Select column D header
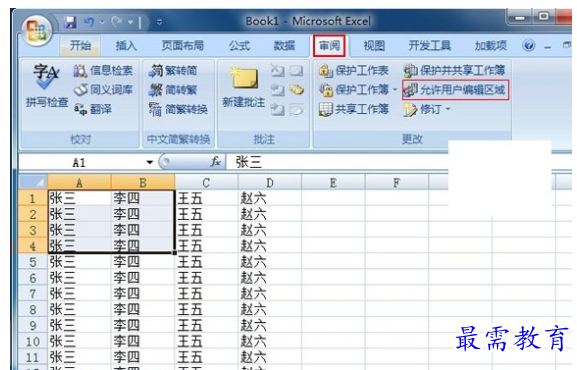 point(270,182)
